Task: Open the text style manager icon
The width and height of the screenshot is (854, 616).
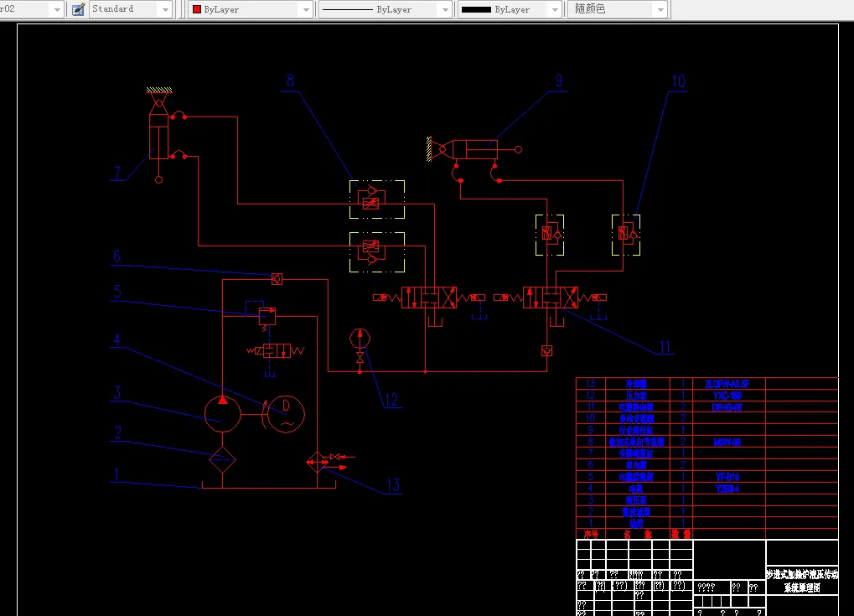Action: click(78, 9)
